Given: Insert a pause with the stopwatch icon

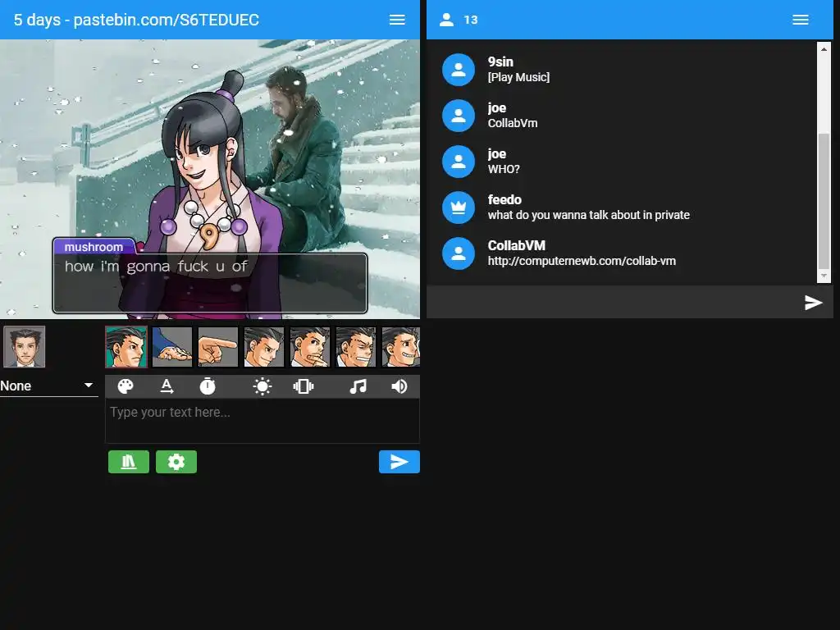Looking at the screenshot, I should click(208, 386).
